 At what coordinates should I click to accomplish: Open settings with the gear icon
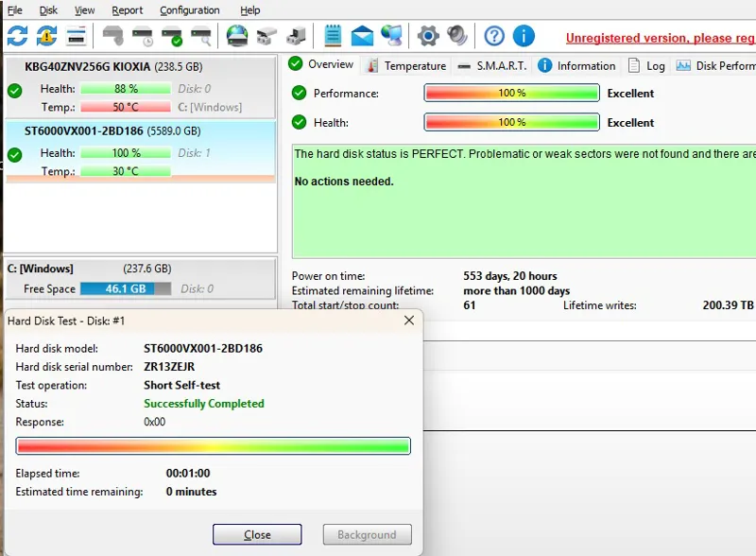(428, 36)
